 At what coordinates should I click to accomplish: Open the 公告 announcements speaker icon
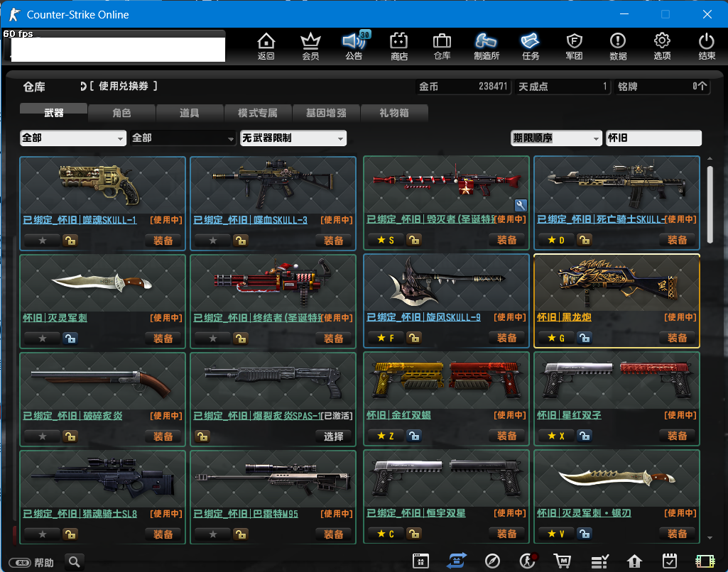click(x=354, y=46)
